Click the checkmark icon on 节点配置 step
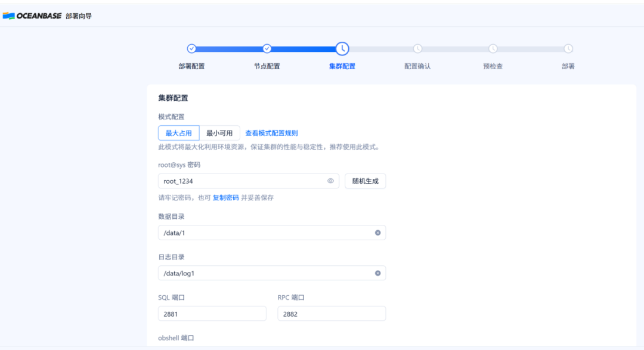This screenshot has height=350, width=644. click(267, 49)
